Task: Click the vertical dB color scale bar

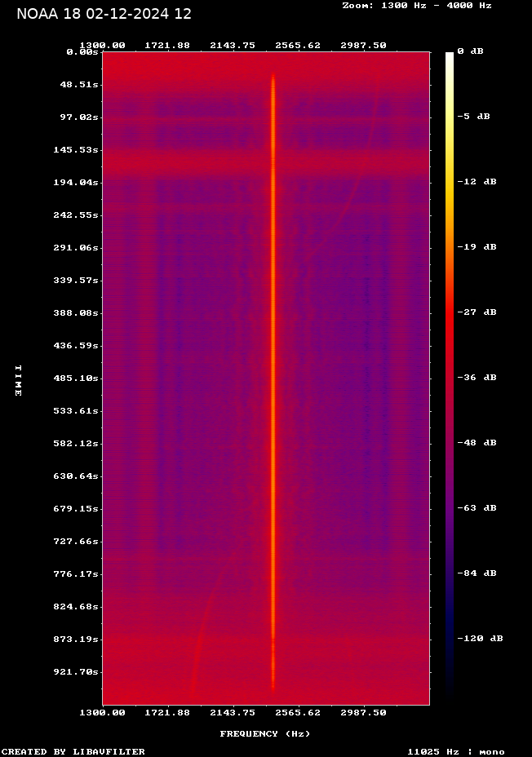Action: [x=450, y=375]
